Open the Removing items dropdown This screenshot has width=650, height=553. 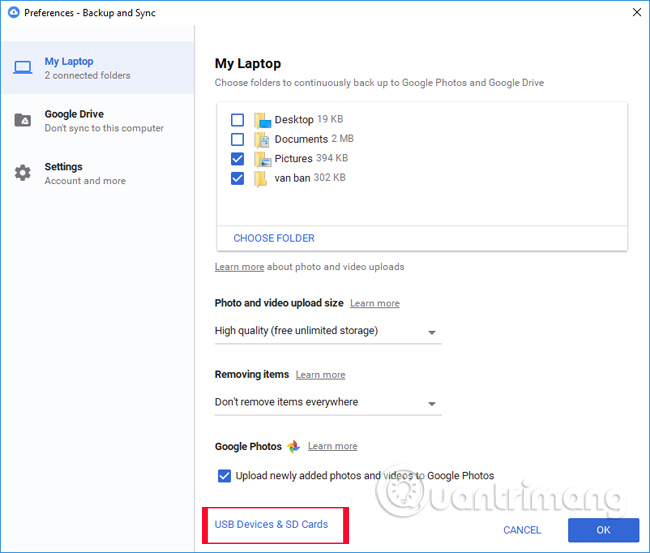click(328, 403)
